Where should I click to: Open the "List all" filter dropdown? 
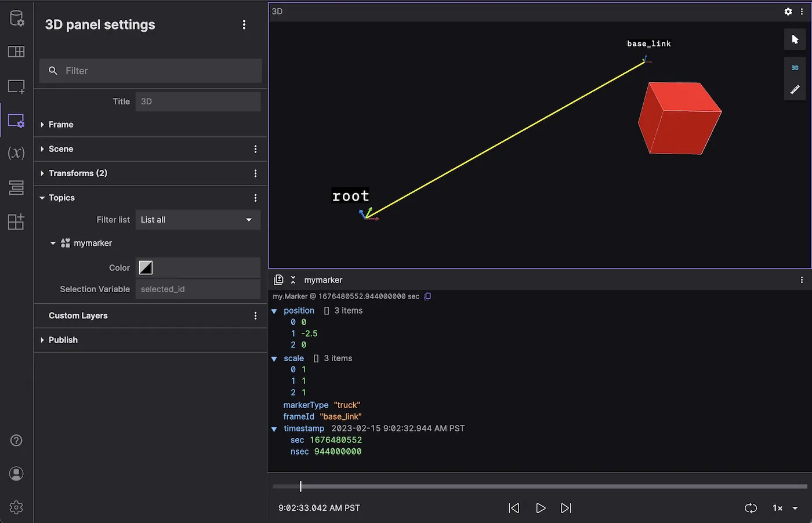tap(197, 220)
